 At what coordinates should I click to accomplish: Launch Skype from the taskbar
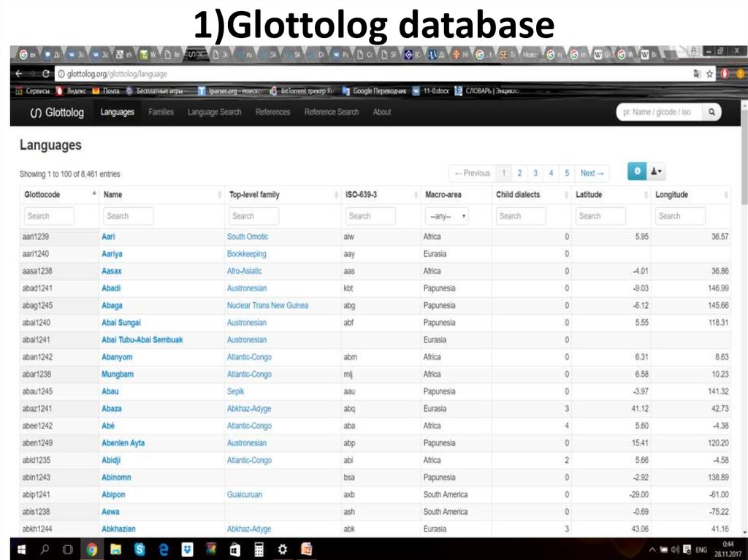[139, 549]
